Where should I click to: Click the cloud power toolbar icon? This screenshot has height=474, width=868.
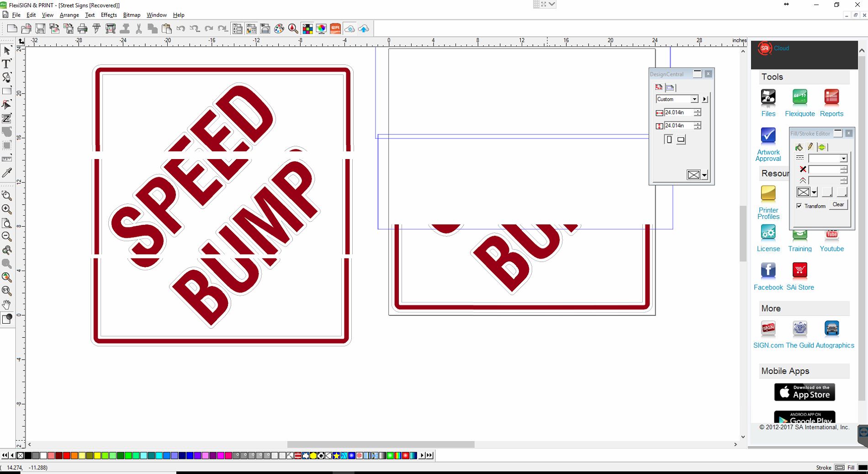click(x=349, y=29)
